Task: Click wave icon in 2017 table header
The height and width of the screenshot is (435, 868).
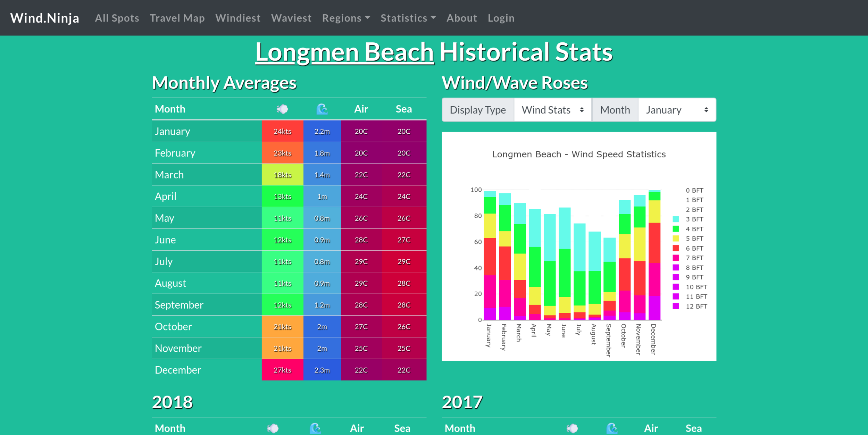Action: point(612,428)
